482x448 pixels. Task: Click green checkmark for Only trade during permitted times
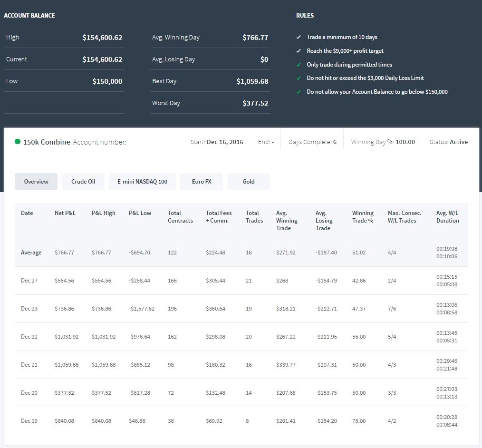click(x=299, y=65)
